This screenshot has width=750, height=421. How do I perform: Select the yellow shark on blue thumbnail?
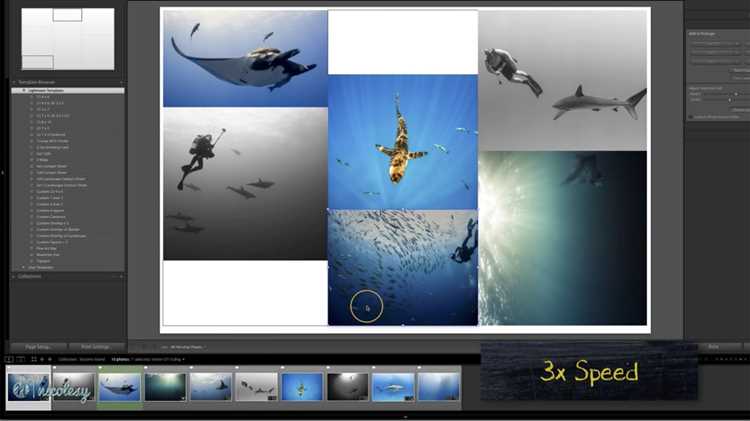tap(302, 387)
